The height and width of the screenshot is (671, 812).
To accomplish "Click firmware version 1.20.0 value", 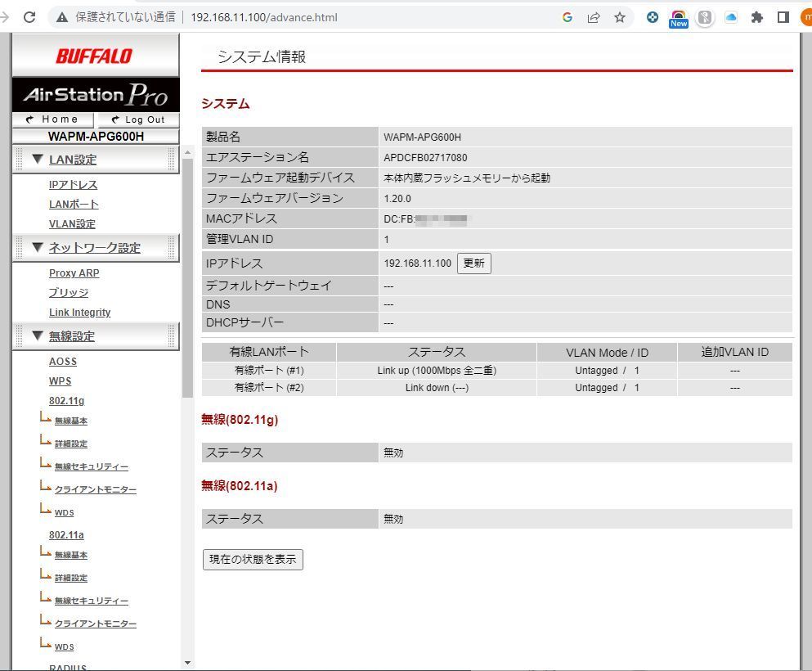I will (397, 199).
